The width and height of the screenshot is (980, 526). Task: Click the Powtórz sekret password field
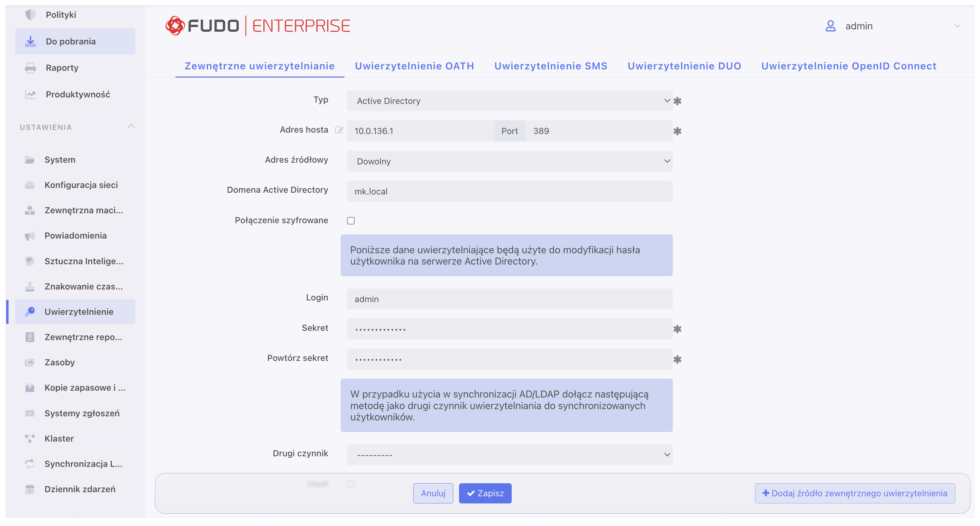(509, 359)
